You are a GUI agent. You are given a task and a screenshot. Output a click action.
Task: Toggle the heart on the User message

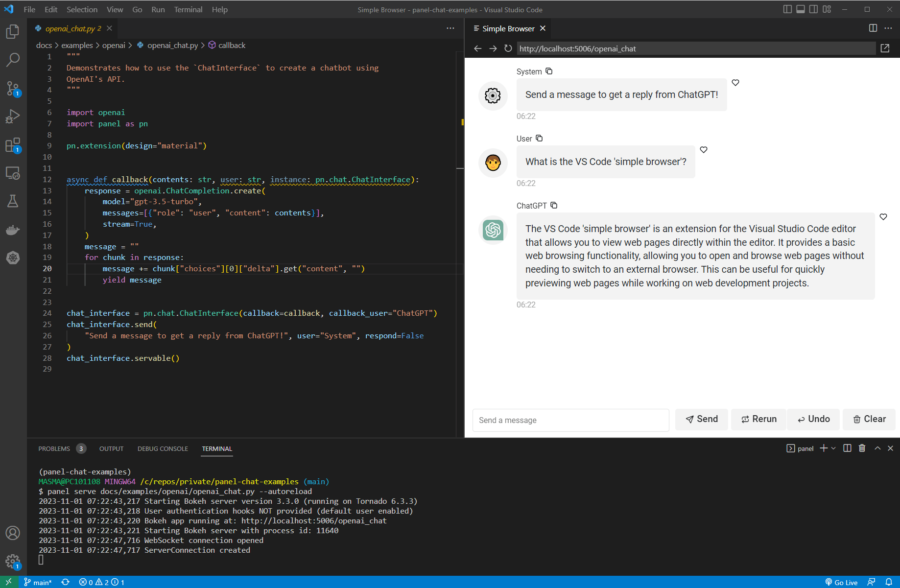tap(704, 150)
